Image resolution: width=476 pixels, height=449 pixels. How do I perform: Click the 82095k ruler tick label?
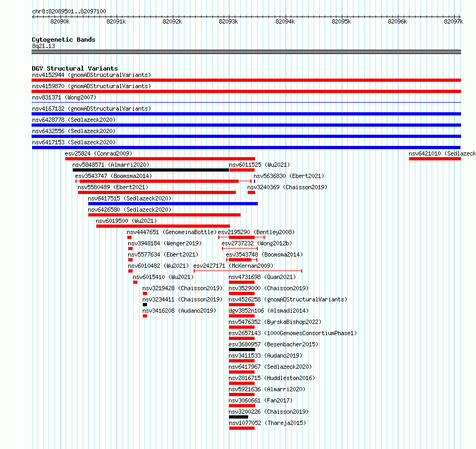click(x=341, y=21)
